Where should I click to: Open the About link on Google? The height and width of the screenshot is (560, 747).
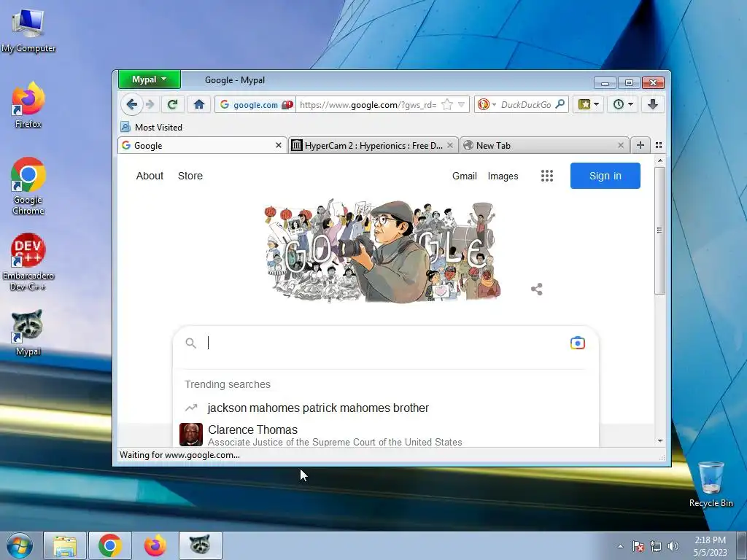click(150, 176)
